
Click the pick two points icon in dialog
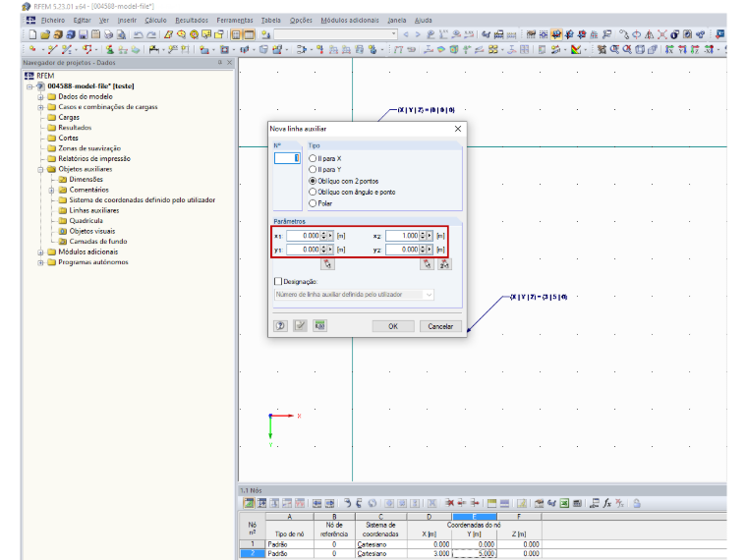[444, 264]
